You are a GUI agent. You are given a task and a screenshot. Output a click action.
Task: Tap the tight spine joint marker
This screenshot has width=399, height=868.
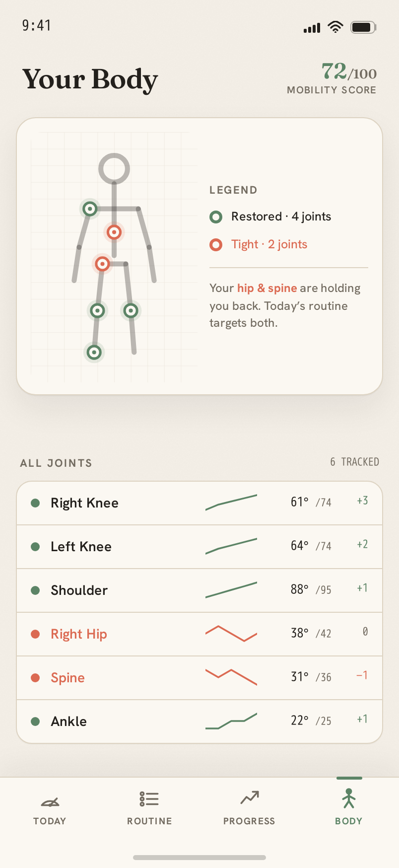pyautogui.click(x=114, y=232)
